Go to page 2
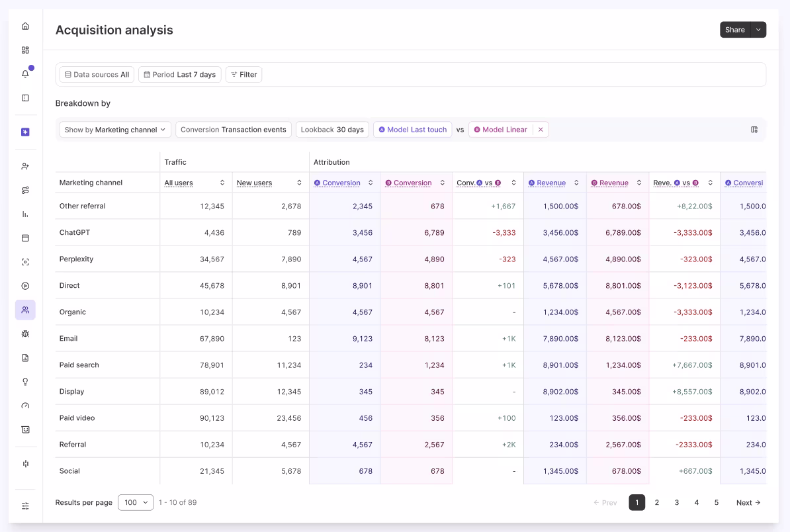The width and height of the screenshot is (790, 532). click(x=657, y=502)
